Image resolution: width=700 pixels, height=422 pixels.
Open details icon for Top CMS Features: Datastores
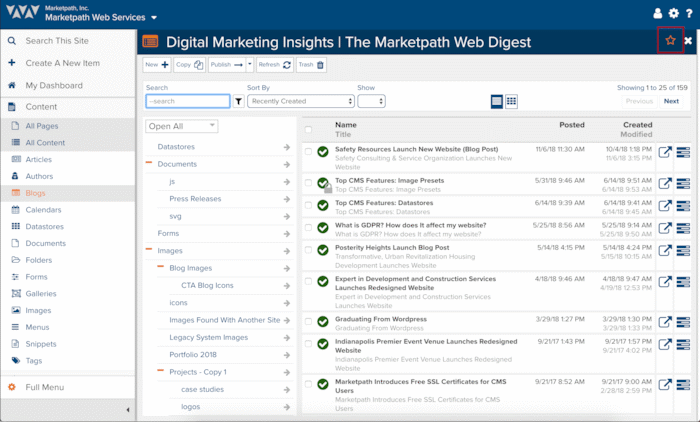pos(683,206)
